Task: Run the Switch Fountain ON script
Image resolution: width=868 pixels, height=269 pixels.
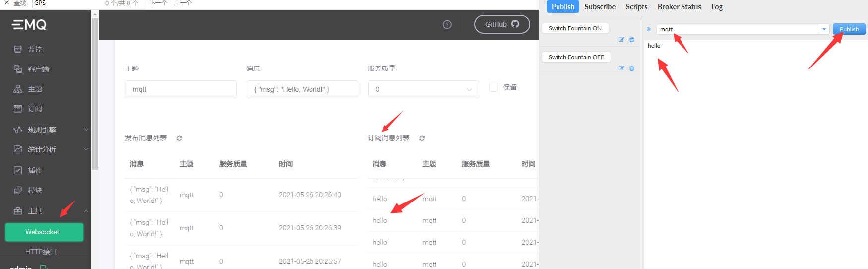Action: click(575, 28)
